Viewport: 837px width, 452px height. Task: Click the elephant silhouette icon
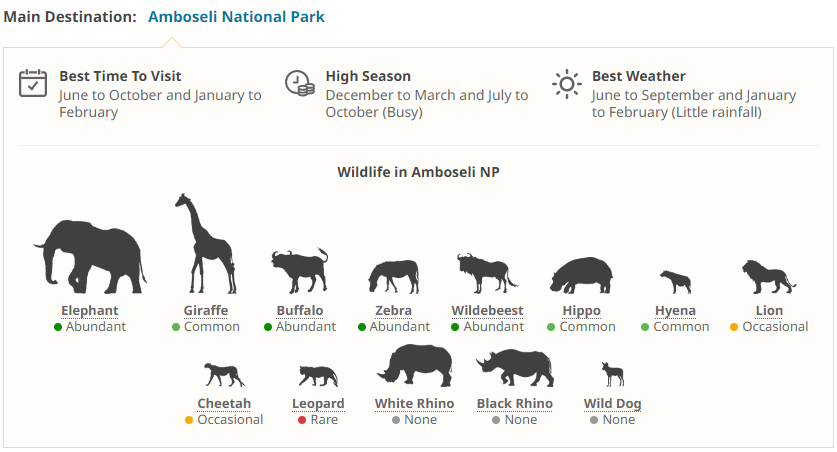[x=90, y=255]
